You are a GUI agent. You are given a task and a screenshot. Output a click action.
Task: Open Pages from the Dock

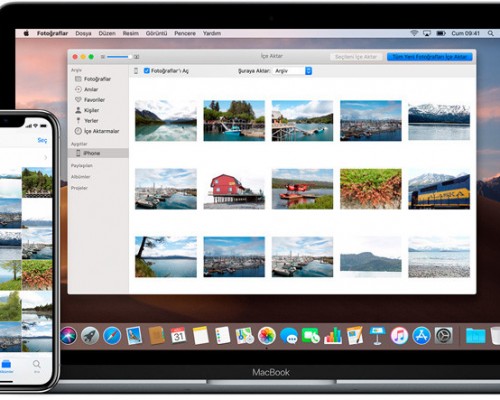pyautogui.click(x=355, y=336)
